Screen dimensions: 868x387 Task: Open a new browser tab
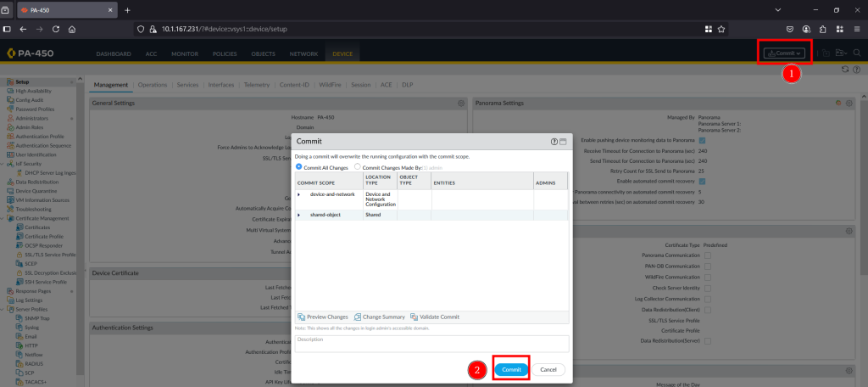click(x=127, y=10)
